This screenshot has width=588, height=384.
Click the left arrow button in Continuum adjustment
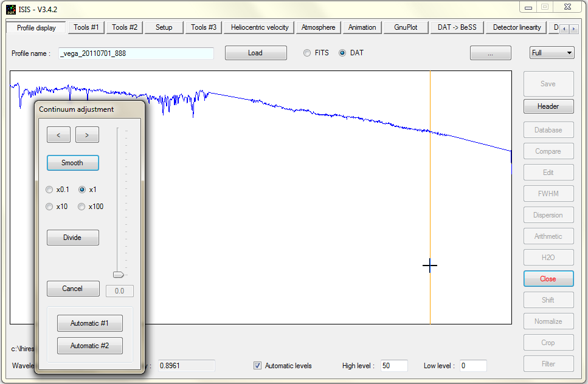pos(58,135)
